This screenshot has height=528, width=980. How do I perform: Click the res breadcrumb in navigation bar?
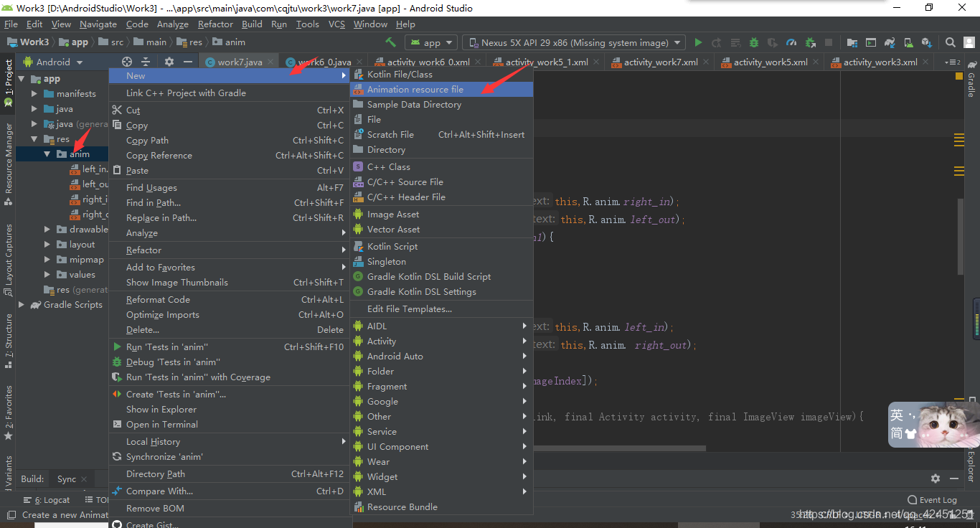pos(189,42)
